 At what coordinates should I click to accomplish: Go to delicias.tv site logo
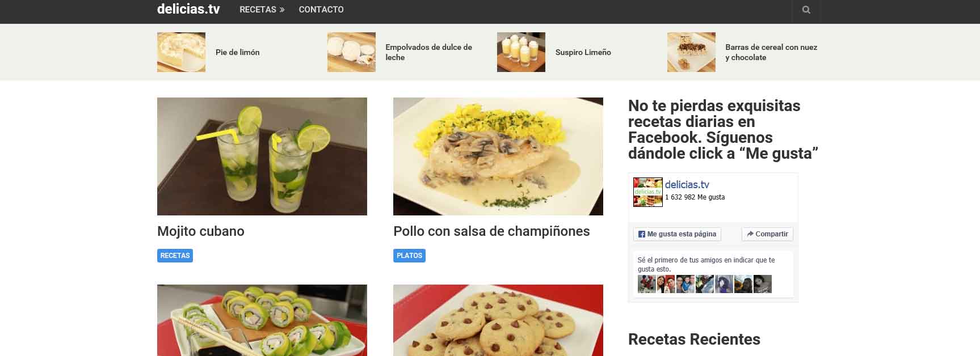coord(188,9)
